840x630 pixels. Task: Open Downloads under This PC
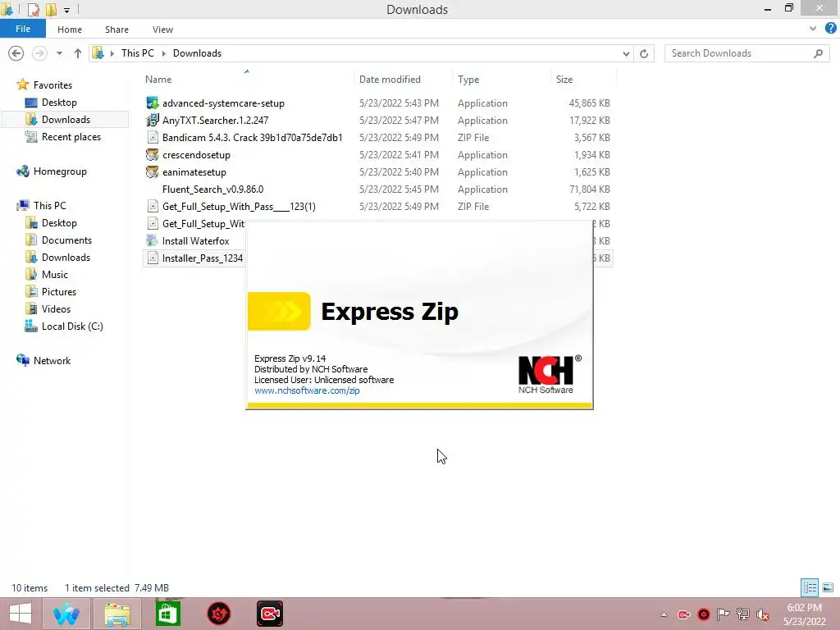coord(66,257)
